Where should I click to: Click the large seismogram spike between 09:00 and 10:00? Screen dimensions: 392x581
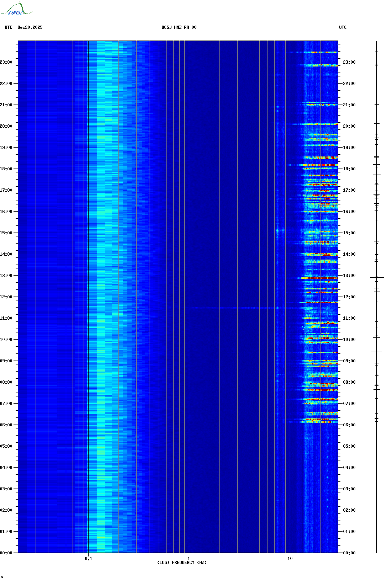click(376, 352)
